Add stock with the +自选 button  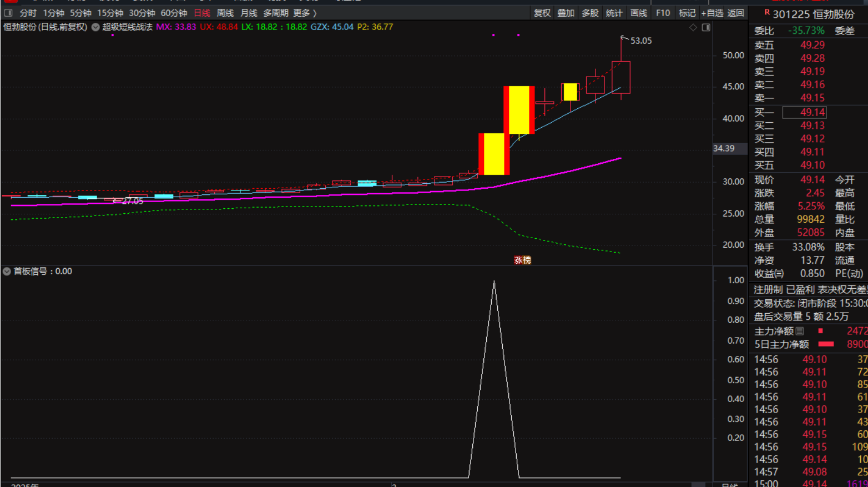712,13
